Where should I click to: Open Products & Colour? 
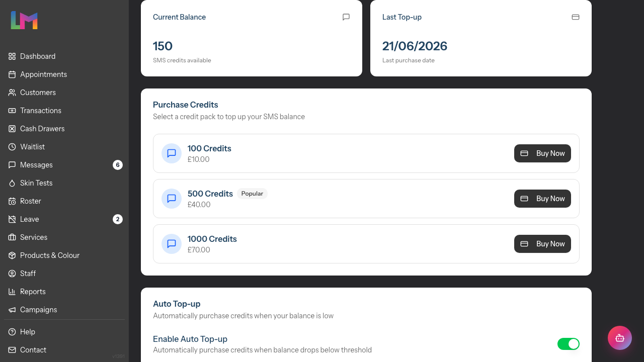(64, 255)
